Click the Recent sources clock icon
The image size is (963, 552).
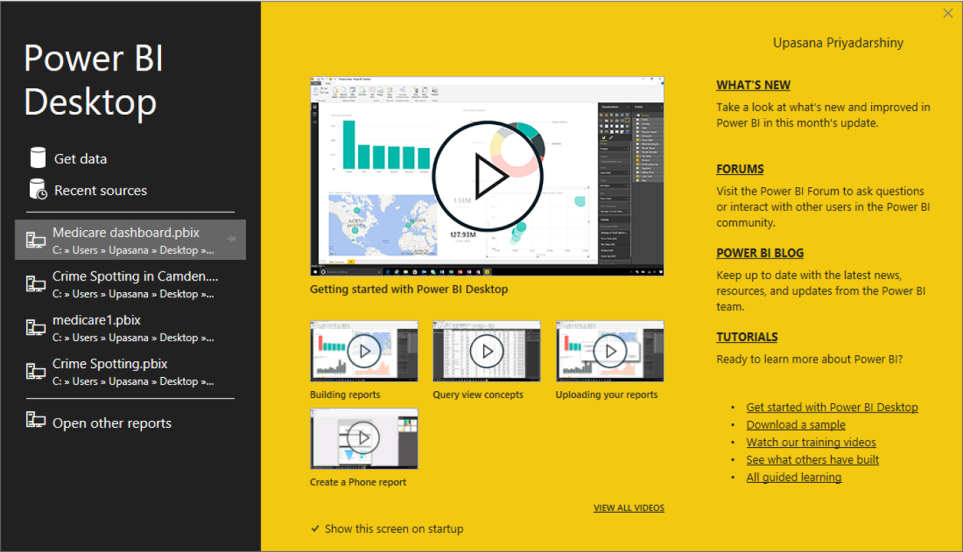38,190
